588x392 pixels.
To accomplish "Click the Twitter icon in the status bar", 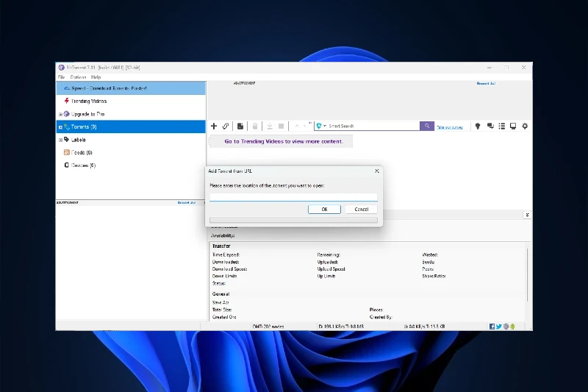I will [x=499, y=326].
